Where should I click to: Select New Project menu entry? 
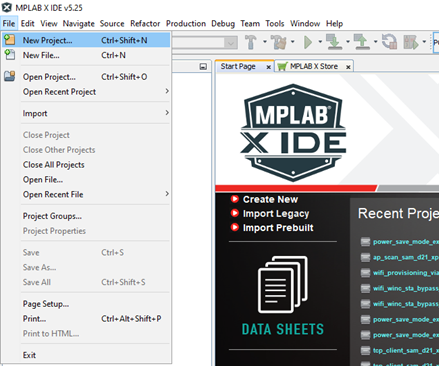pos(86,40)
